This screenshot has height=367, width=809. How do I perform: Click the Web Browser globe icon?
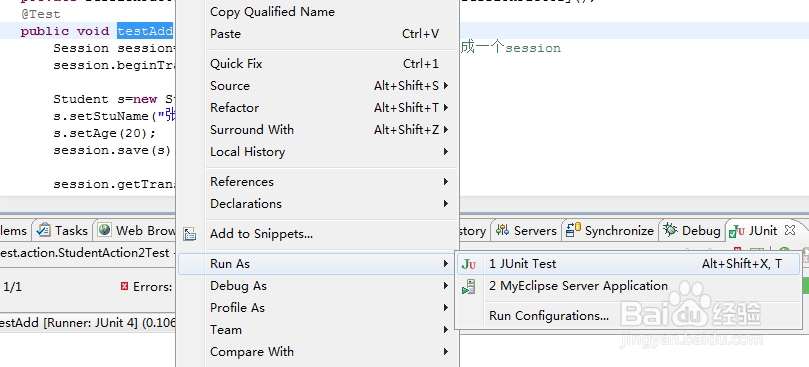point(105,230)
